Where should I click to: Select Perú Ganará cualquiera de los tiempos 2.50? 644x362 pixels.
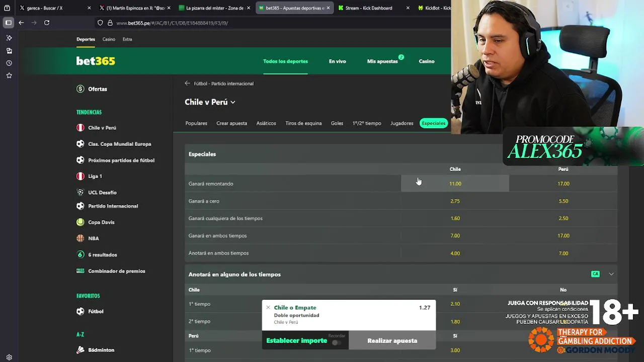[563, 218]
